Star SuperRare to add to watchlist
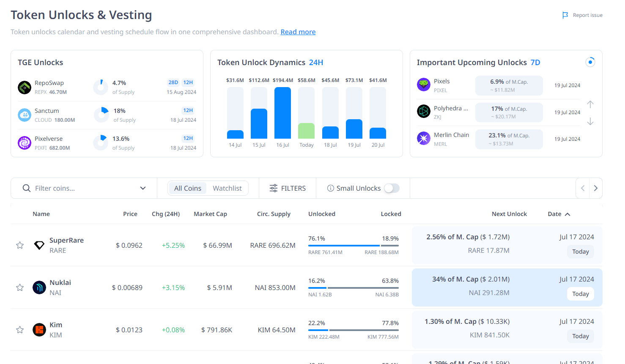This screenshot has width=625, height=364. (x=20, y=245)
